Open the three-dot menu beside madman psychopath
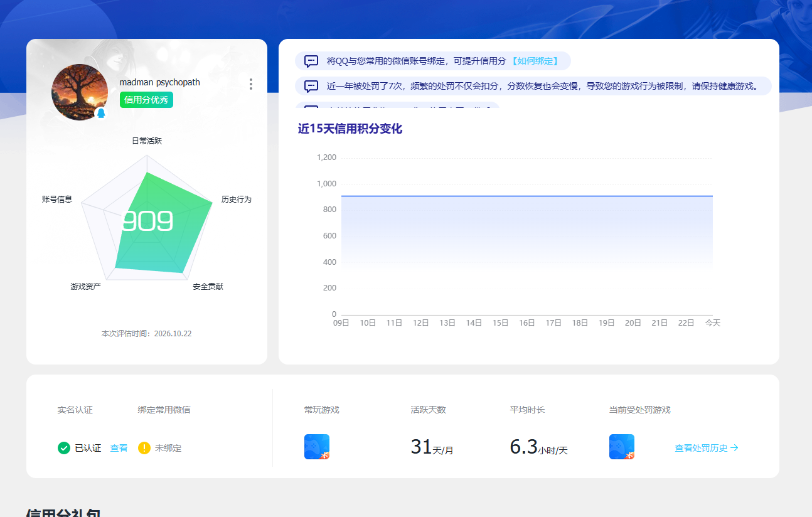This screenshot has height=517, width=812. pos(251,84)
